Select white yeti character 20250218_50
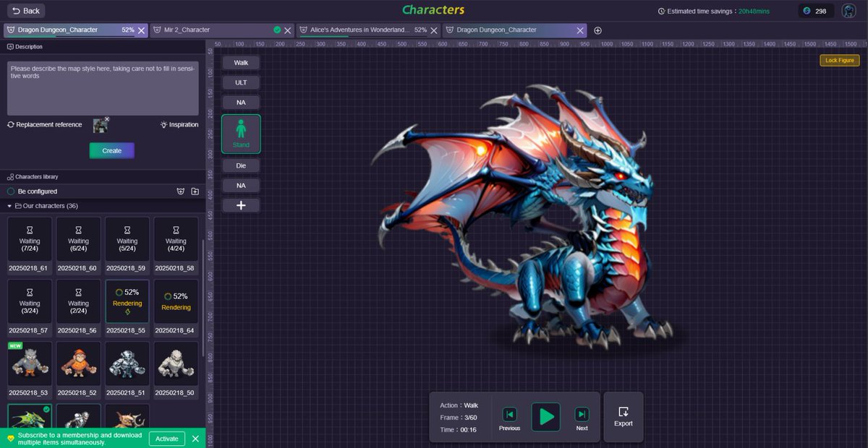The height and width of the screenshot is (448, 868). [x=176, y=369]
